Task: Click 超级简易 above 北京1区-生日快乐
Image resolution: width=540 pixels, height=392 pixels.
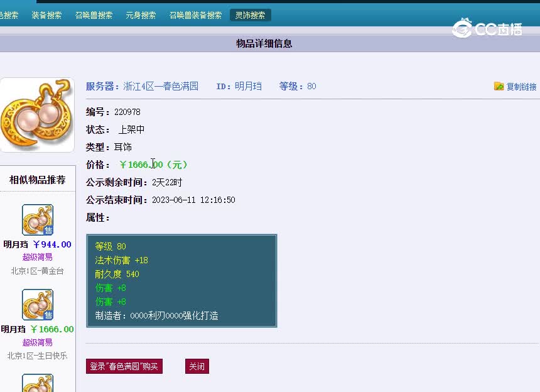Action: (x=37, y=342)
